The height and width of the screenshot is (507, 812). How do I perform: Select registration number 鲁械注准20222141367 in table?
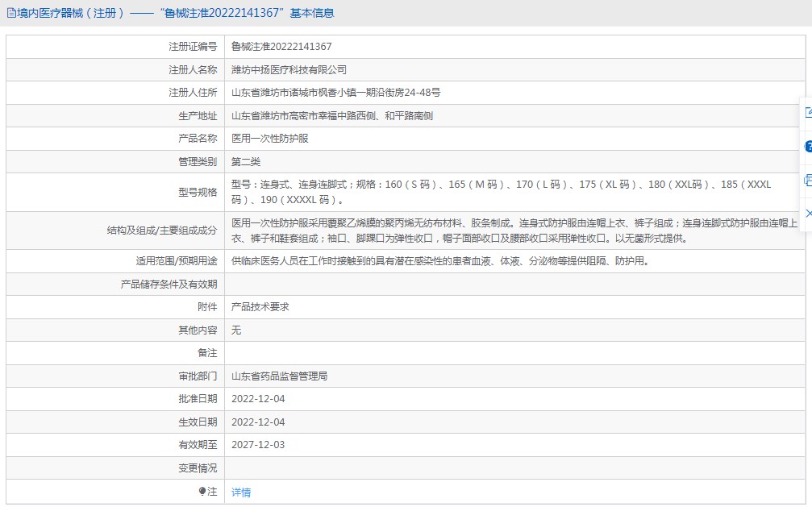point(281,47)
